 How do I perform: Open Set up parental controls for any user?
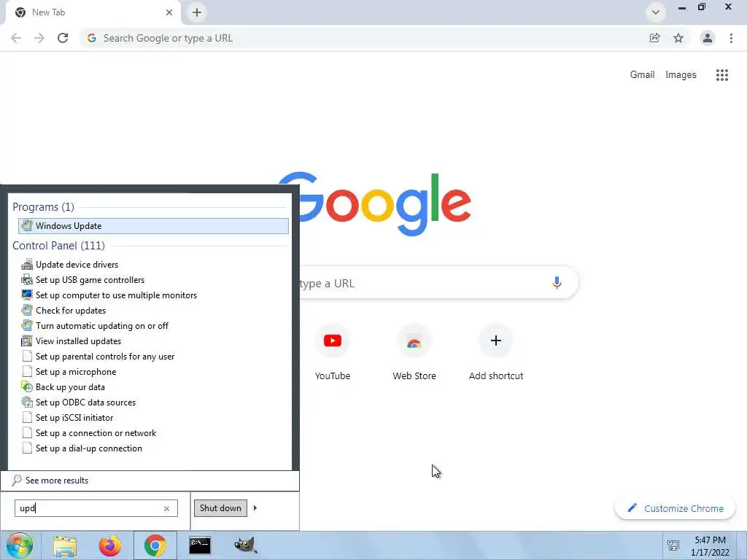[x=105, y=356]
